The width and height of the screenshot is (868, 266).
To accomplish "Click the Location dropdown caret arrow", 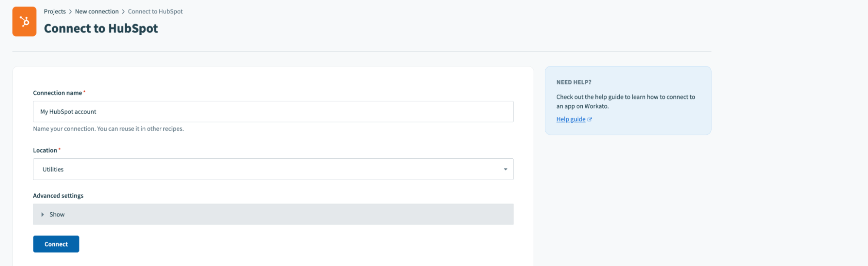I will click(x=505, y=169).
